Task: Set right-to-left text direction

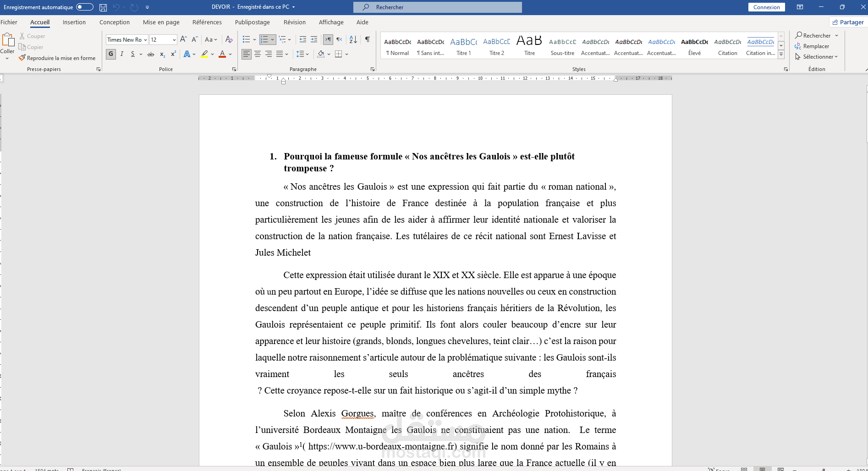Action: pos(339,39)
